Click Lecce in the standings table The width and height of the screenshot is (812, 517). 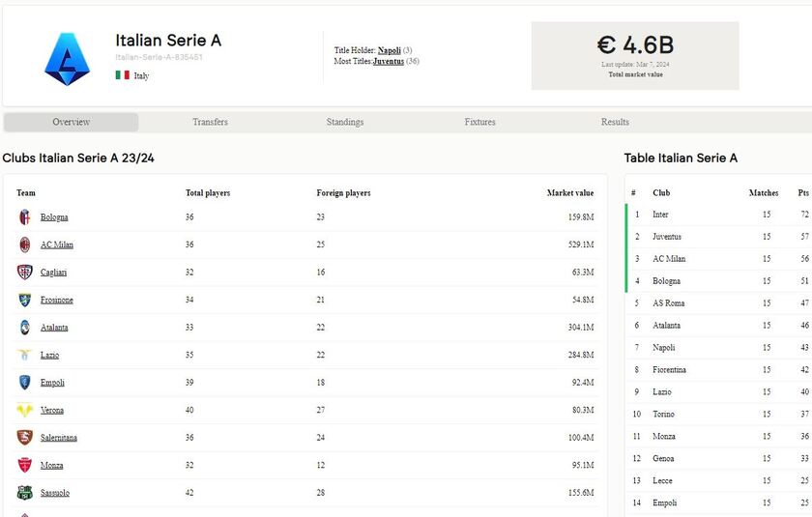click(x=662, y=481)
